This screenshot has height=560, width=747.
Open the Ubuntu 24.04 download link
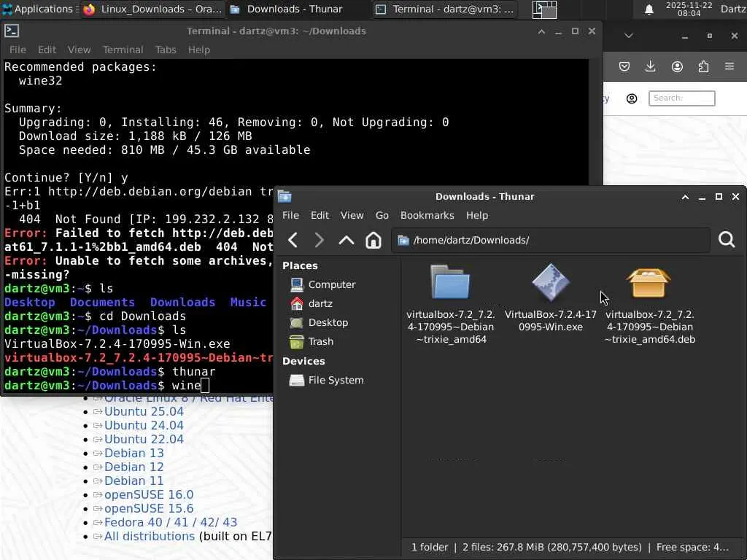144,425
